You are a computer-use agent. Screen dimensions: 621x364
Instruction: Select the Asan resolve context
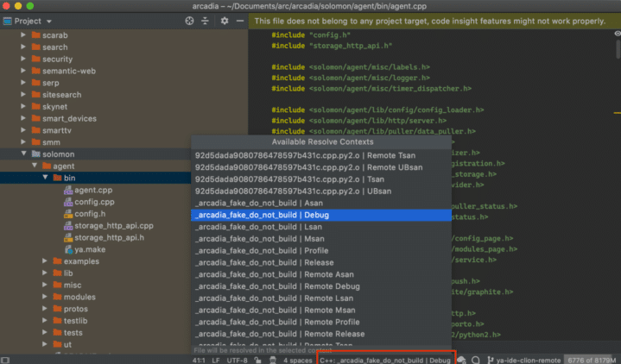coord(250,203)
